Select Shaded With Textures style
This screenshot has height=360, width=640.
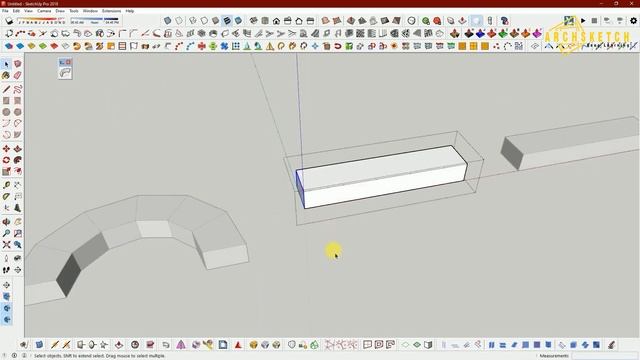coord(227,21)
